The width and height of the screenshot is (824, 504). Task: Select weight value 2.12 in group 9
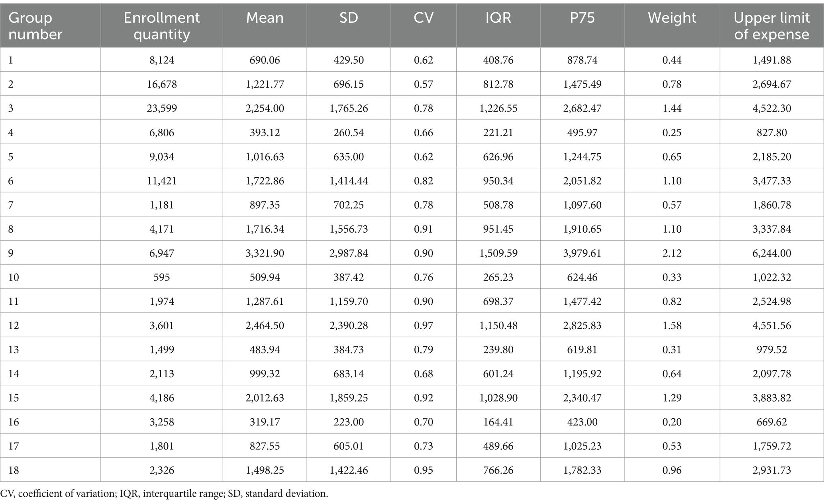672,253
